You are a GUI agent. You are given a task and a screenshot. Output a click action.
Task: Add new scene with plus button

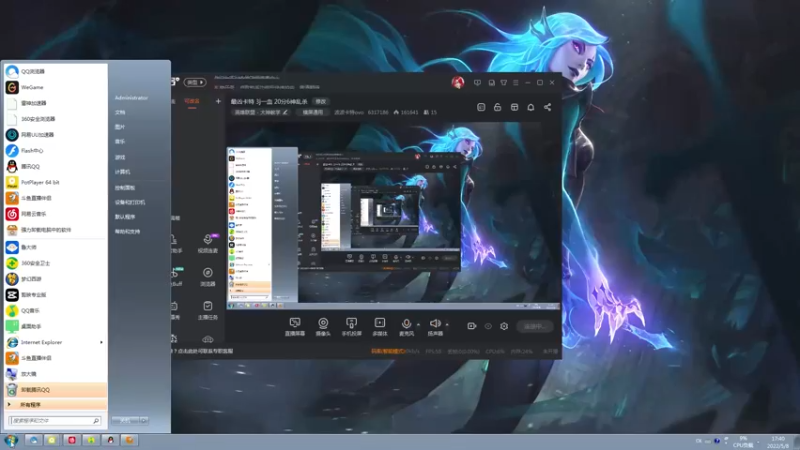[218, 101]
